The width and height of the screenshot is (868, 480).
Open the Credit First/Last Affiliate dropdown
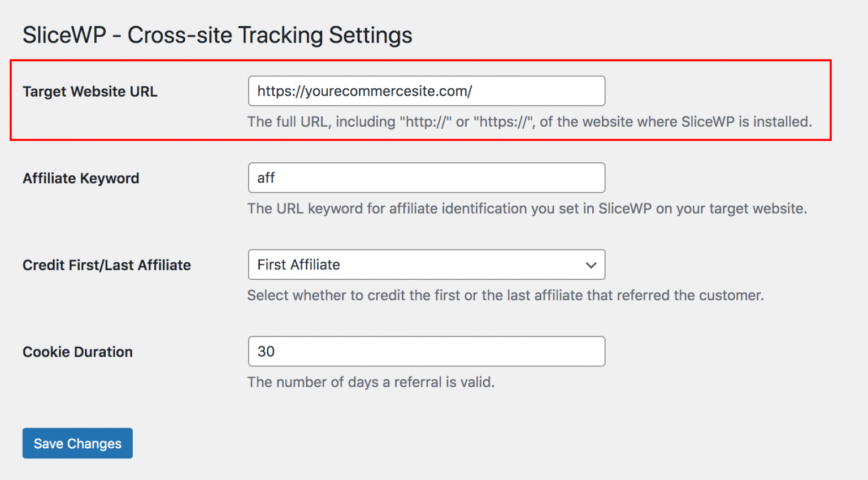point(426,265)
